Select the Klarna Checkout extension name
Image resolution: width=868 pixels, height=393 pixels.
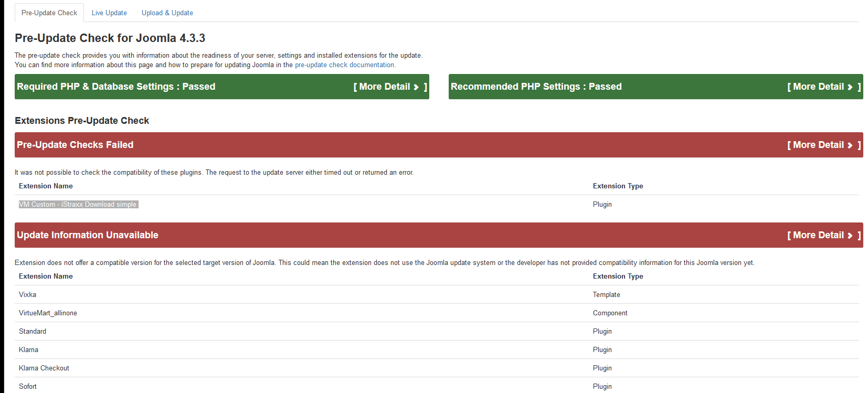[44, 368]
